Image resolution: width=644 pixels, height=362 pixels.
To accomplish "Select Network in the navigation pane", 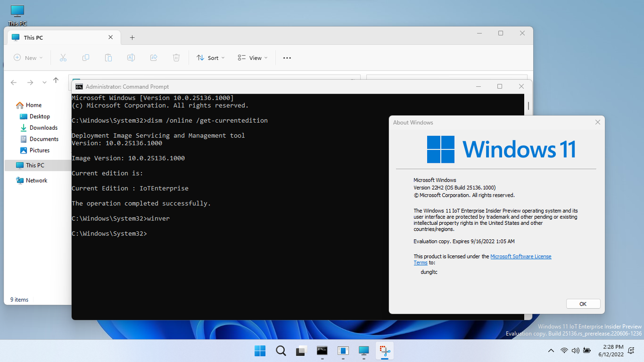I will [35, 180].
